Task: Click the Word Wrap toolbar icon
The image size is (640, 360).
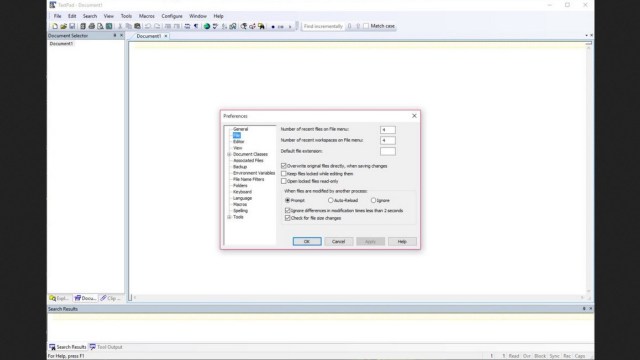Action: click(x=187, y=26)
